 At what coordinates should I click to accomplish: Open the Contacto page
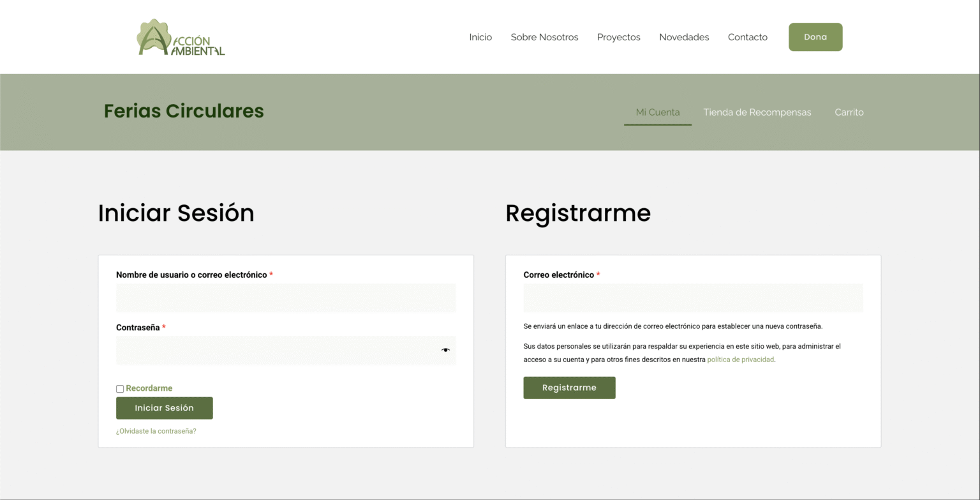pyautogui.click(x=747, y=37)
